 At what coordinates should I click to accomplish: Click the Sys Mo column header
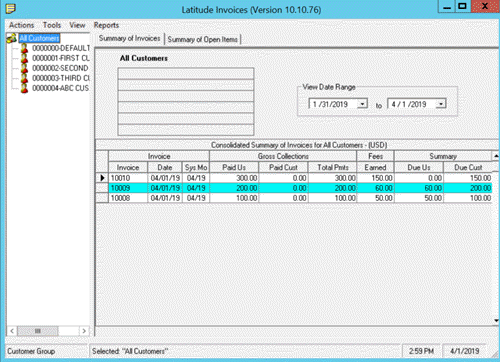(x=196, y=167)
